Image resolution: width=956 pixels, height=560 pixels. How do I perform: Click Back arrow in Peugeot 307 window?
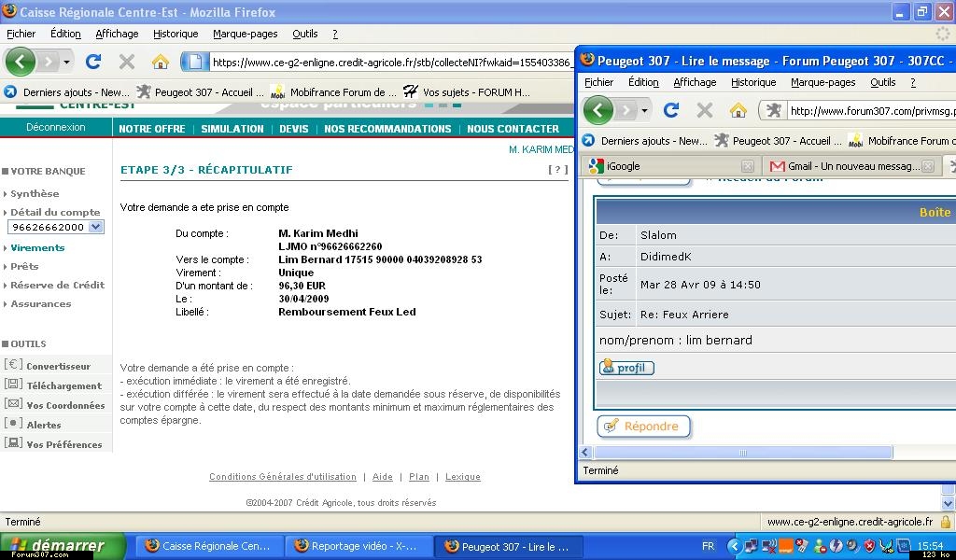click(598, 110)
